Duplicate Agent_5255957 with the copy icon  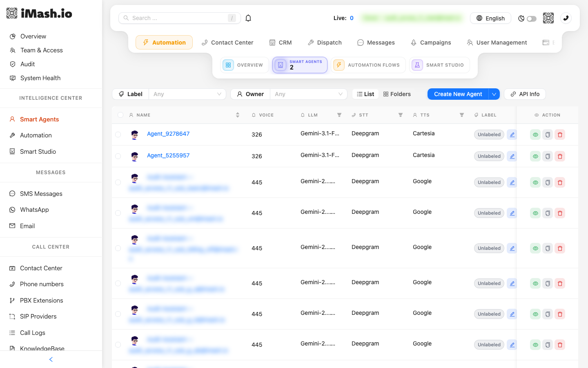(x=548, y=156)
